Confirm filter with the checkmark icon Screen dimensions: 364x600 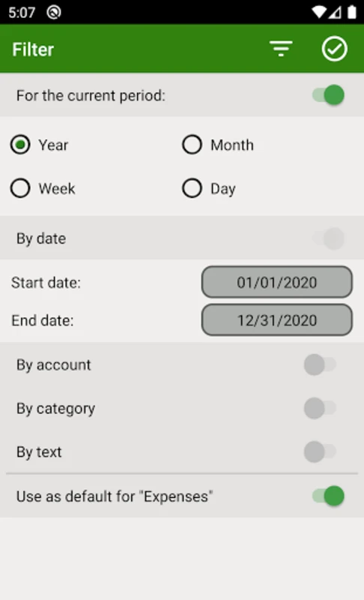click(334, 49)
